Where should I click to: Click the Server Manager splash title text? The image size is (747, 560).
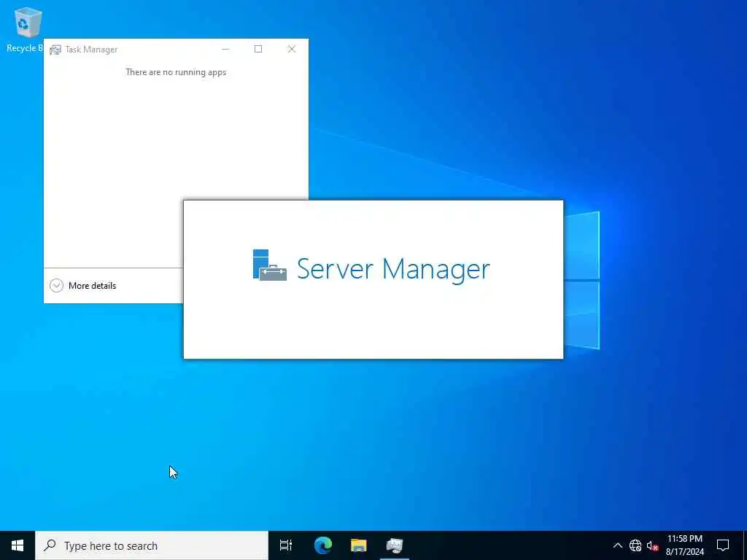pos(393,270)
